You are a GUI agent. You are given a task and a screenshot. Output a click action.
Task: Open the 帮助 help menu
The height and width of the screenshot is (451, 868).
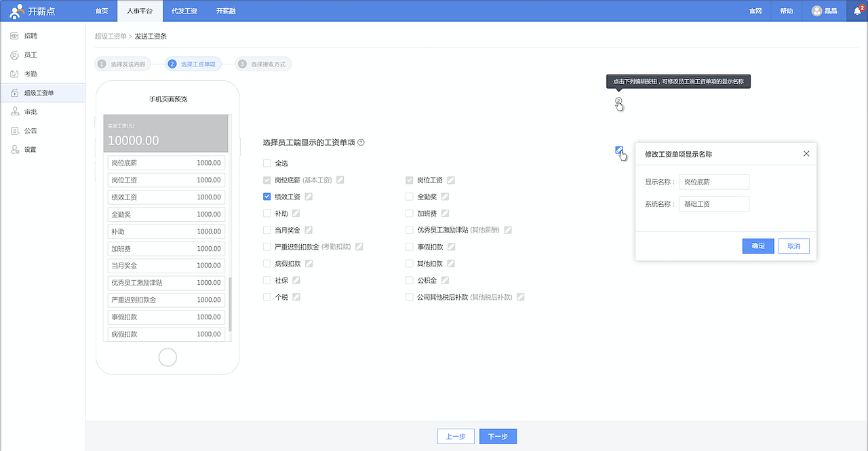pos(785,11)
